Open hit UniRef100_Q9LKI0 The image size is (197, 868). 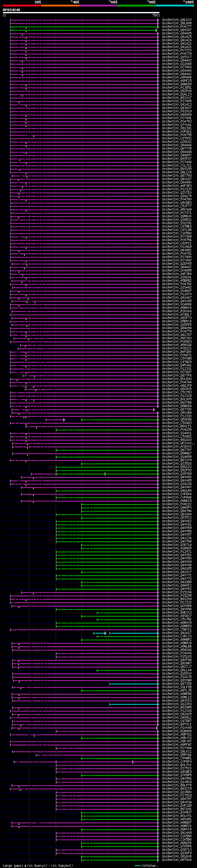177,20
